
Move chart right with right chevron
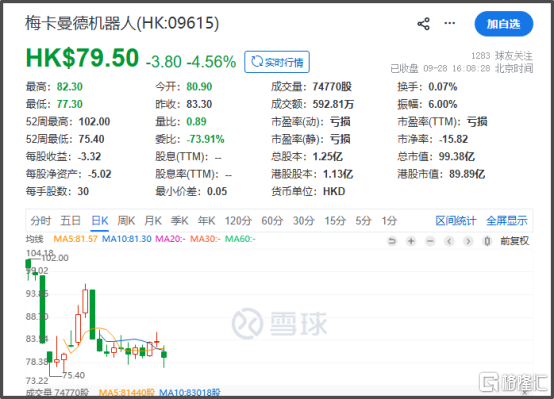click(468, 241)
